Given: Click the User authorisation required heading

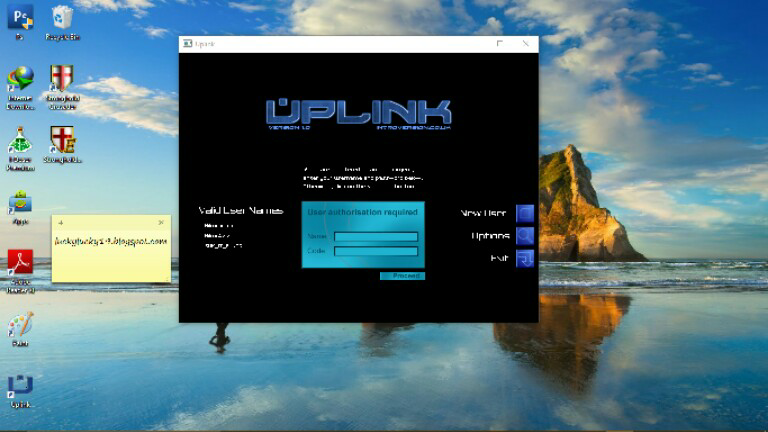Looking at the screenshot, I should 362,212.
